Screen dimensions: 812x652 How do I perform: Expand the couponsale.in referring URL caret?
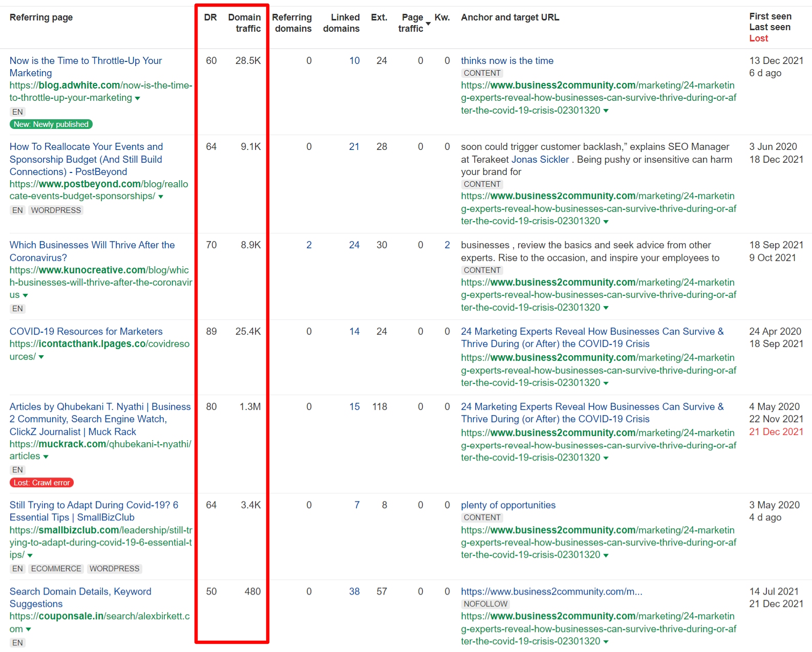click(x=28, y=629)
